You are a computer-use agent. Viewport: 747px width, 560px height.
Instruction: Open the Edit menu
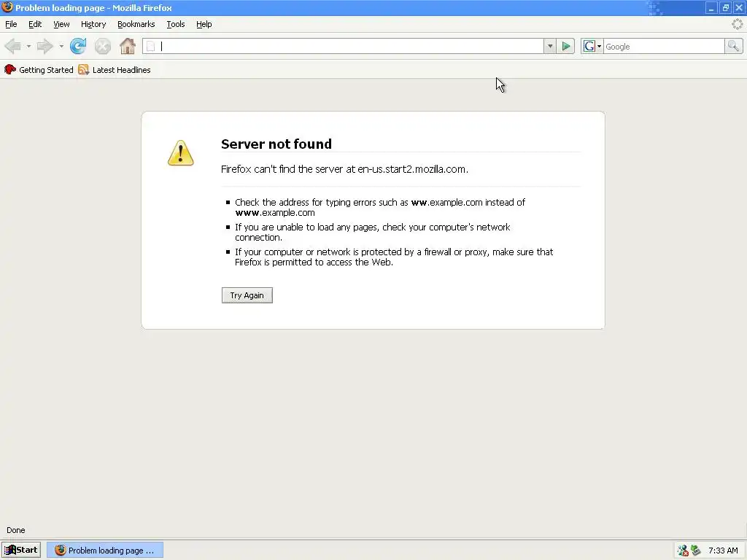pos(35,24)
